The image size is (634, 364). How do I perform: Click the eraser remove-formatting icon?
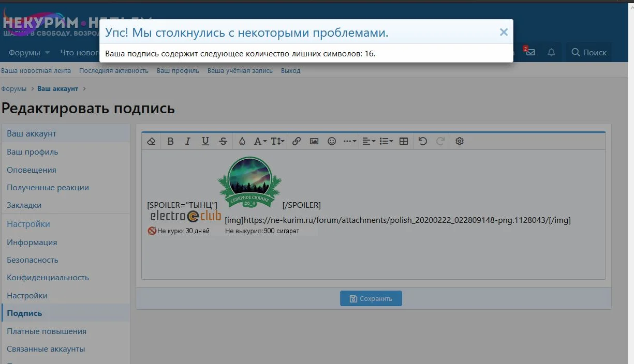[152, 141]
